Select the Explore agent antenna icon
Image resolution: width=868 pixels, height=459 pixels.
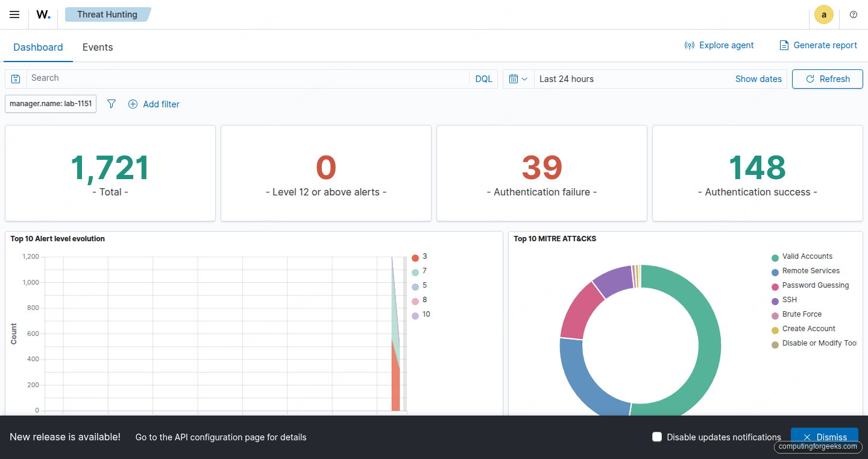[x=689, y=45]
